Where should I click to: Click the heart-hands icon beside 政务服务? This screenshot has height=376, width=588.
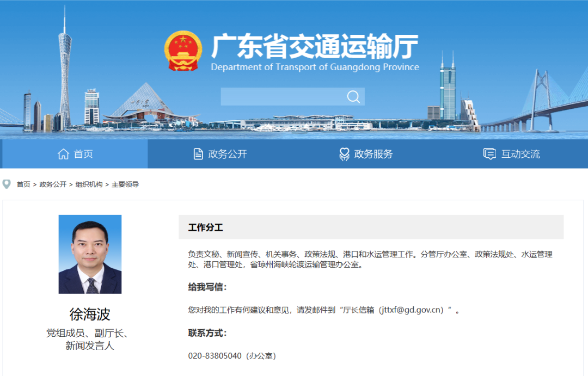344,154
